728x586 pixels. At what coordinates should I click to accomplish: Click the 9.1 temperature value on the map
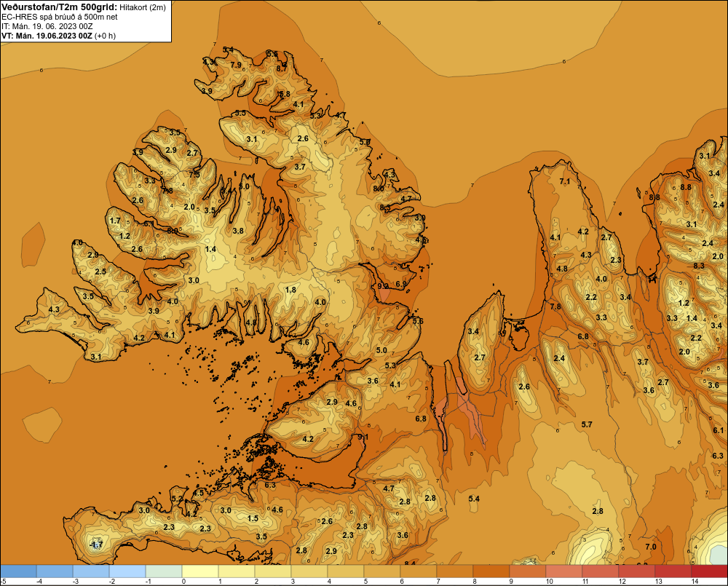pyautogui.click(x=363, y=437)
